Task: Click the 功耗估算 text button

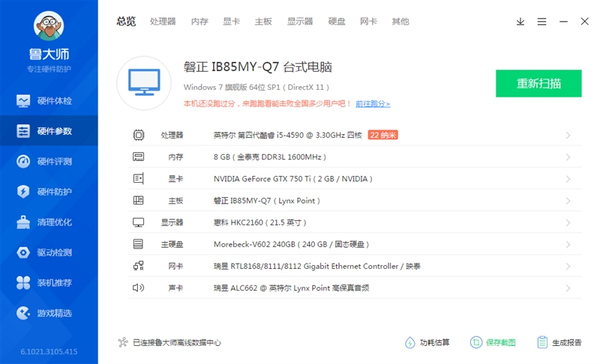Action: click(x=435, y=342)
